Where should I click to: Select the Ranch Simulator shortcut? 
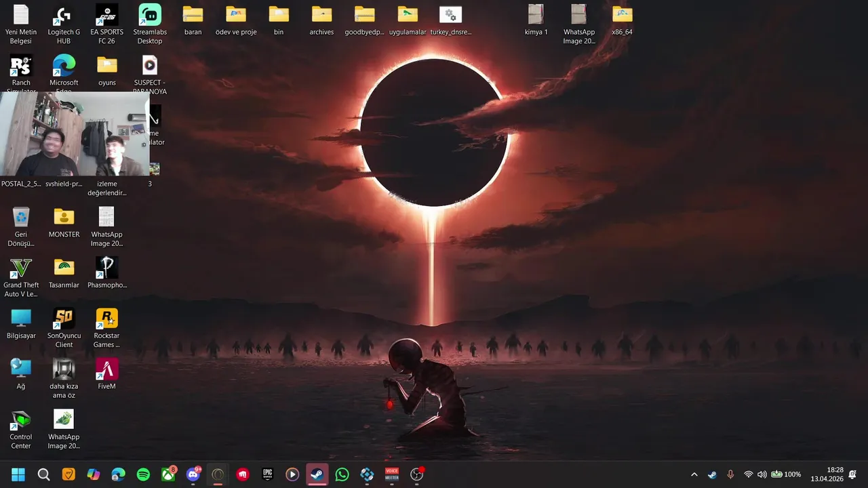(x=21, y=74)
